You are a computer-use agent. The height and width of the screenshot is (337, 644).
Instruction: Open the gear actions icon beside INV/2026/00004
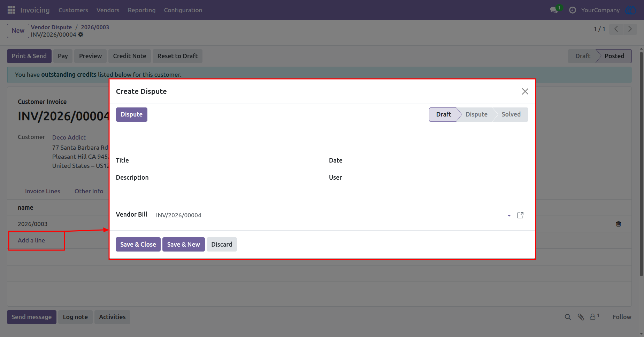(x=81, y=35)
